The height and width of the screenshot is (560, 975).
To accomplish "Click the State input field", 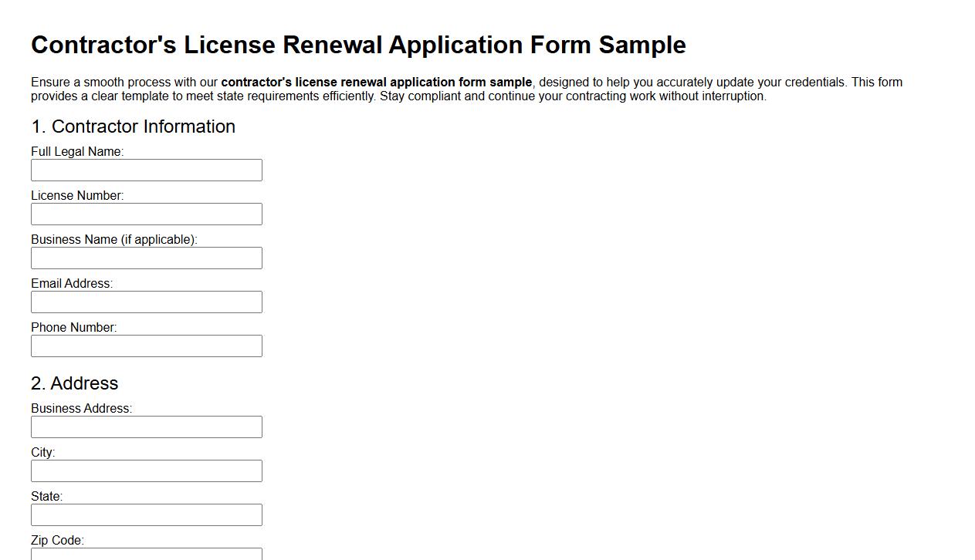I will pyautogui.click(x=146, y=514).
